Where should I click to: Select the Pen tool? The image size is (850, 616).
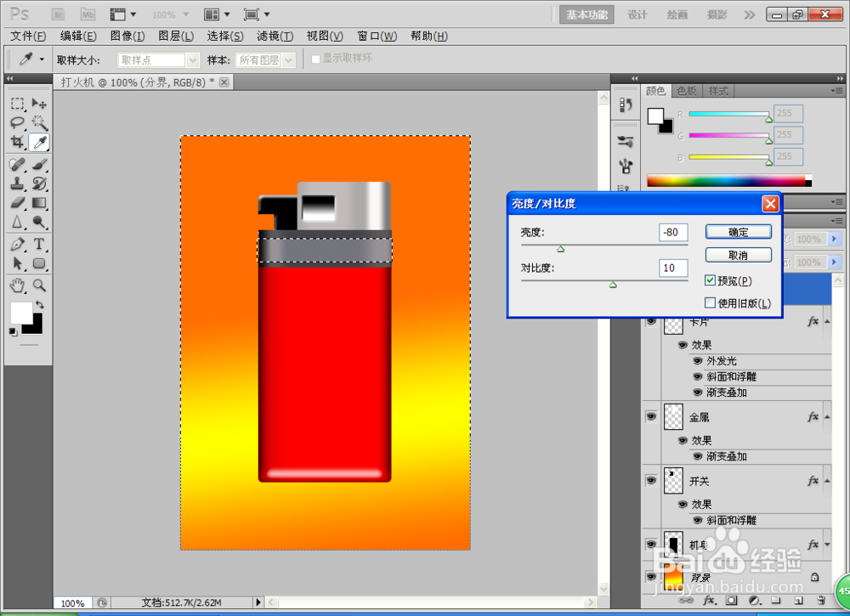17,245
